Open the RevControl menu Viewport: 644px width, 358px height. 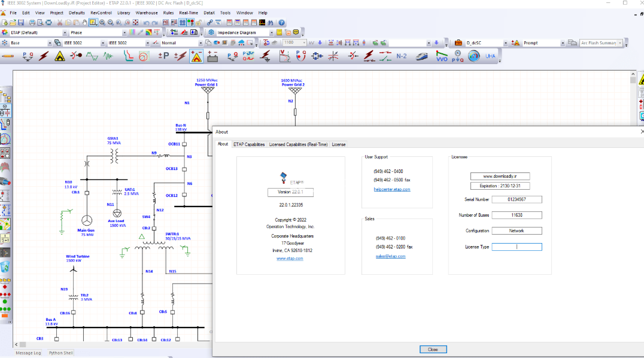[101, 13]
